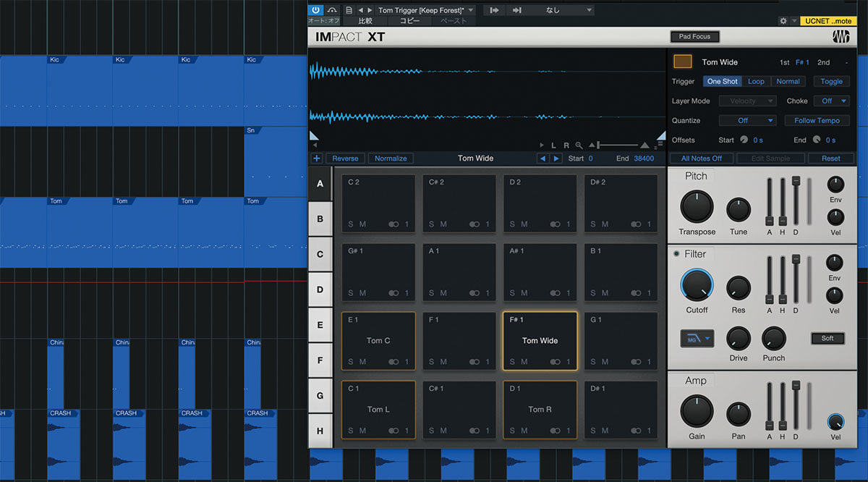Open the filter type dropdown
The height and width of the screenshot is (482, 868).
tap(697, 337)
